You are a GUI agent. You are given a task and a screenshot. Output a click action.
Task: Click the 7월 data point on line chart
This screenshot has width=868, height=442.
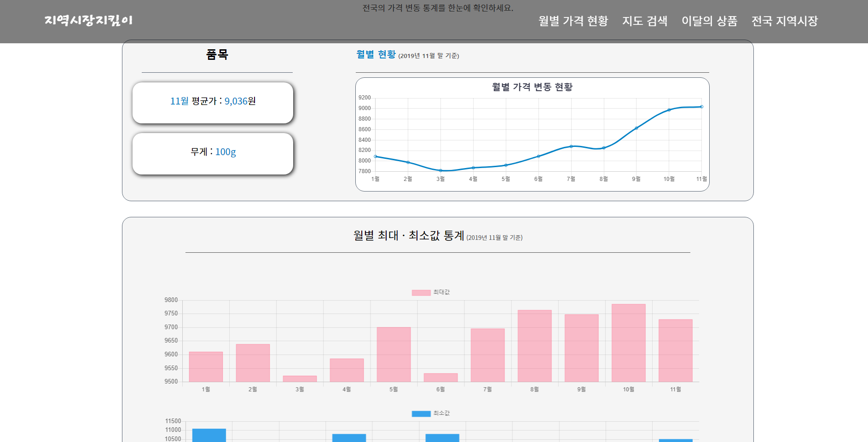571,146
